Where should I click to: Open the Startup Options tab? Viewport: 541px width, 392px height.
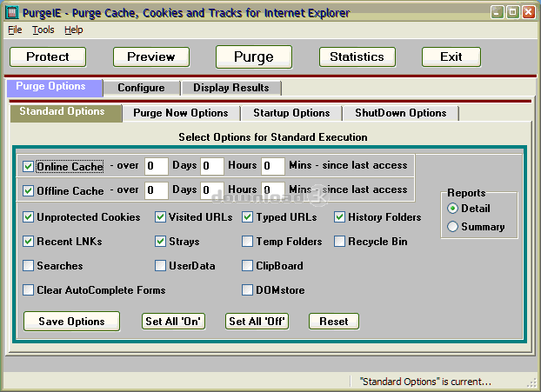291,113
